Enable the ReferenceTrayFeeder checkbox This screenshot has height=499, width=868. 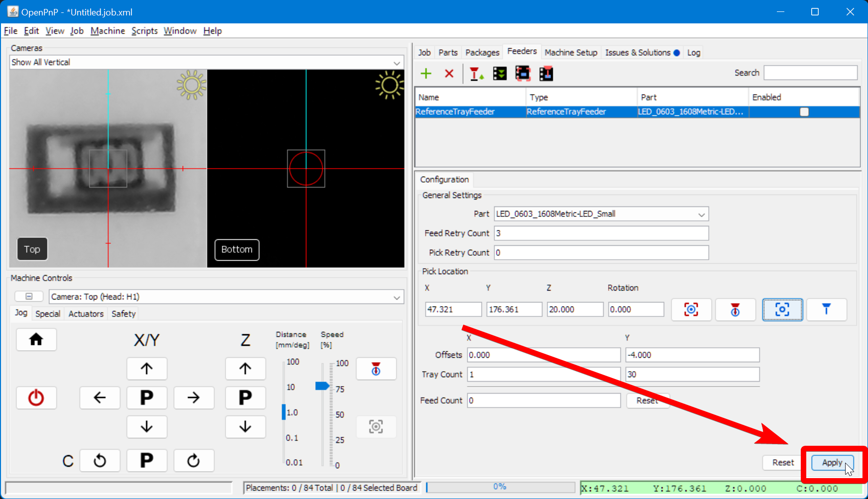[x=804, y=112]
